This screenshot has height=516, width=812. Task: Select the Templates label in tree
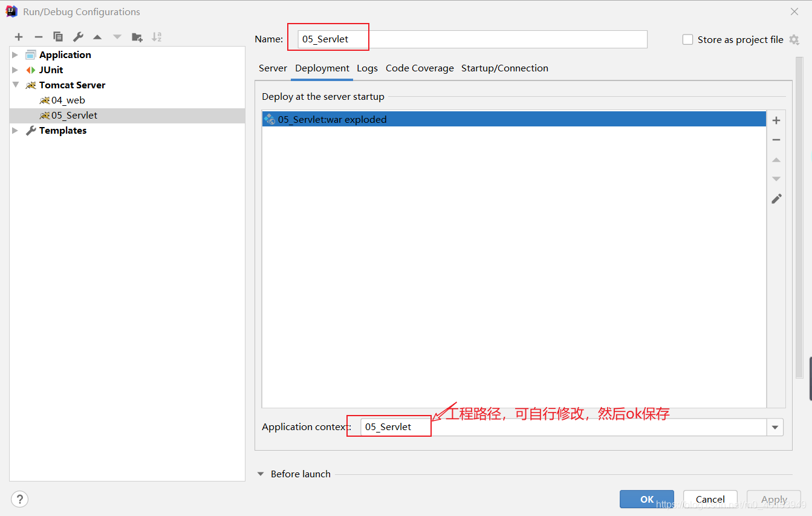63,131
